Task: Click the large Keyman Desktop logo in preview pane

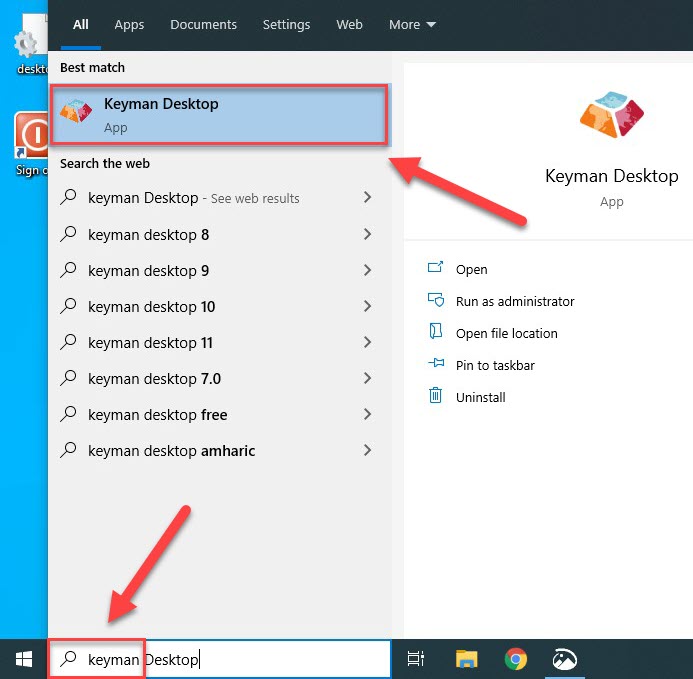Action: point(611,114)
